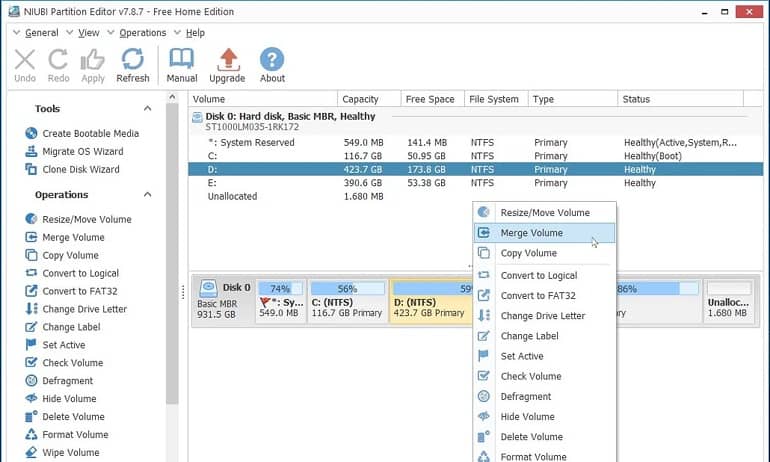Run Defragment from context menu
Image resolution: width=770 pixels, height=462 pixels.
pos(545,396)
